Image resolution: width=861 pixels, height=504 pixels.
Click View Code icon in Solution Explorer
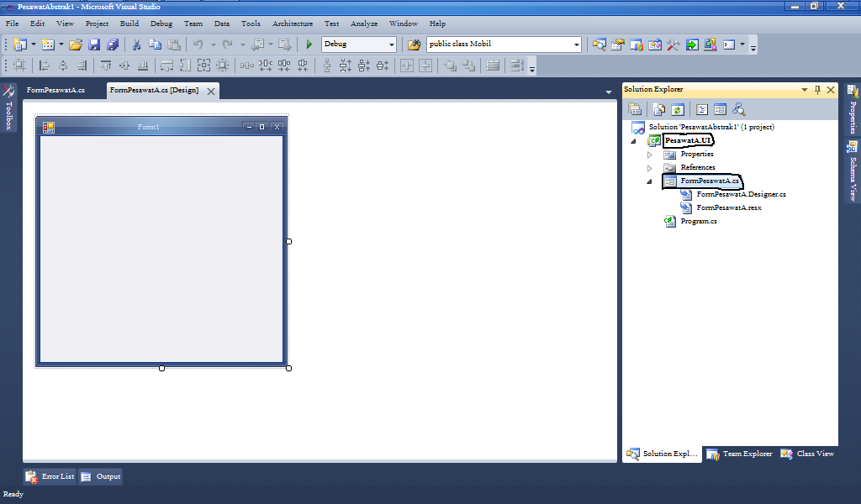702,109
